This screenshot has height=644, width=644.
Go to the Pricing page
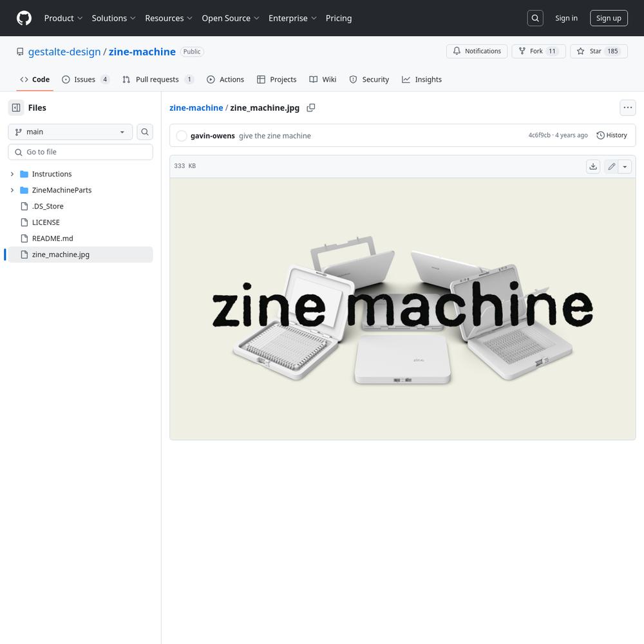(x=339, y=18)
